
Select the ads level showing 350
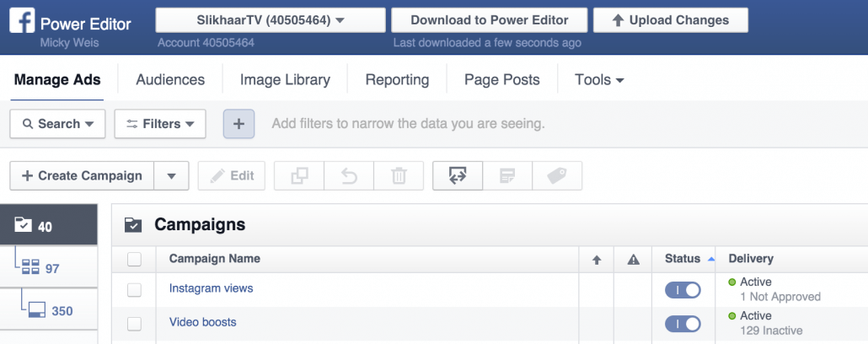49,310
